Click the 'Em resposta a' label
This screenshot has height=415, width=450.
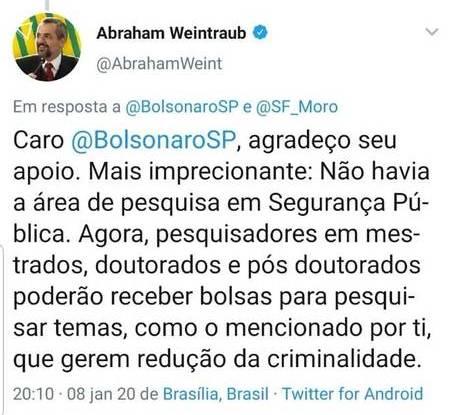[67, 107]
